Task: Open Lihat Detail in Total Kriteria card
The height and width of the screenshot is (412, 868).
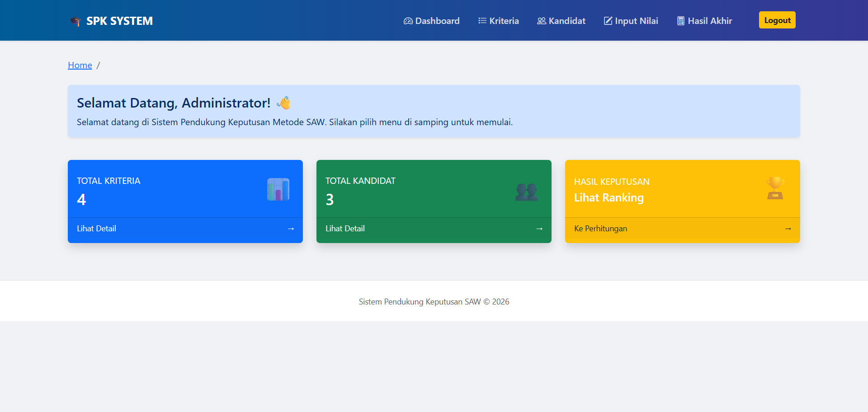Action: click(96, 229)
